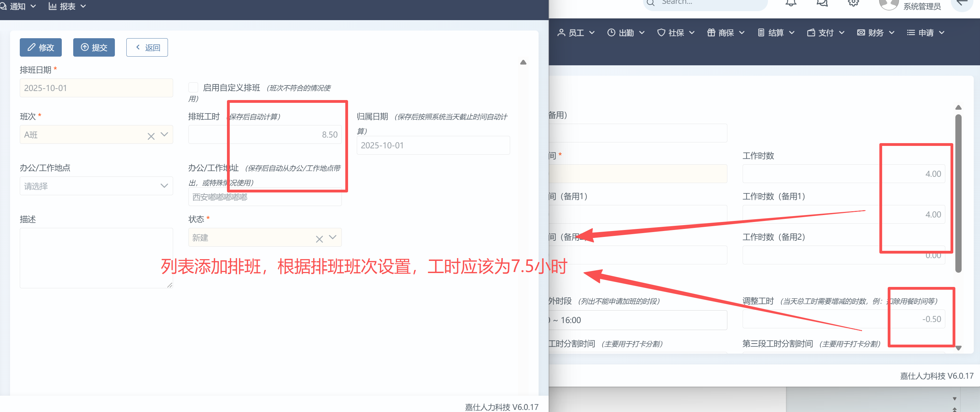Open the 报表 menu
The width and height of the screenshot is (980, 412).
pyautogui.click(x=67, y=6)
